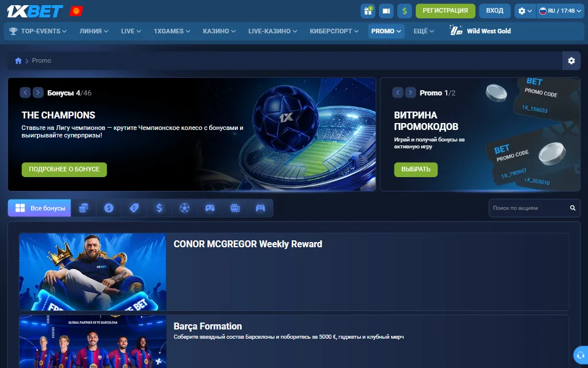The image size is (588, 368).
Task: Select the last gamepad bonus filter
Action: point(260,208)
